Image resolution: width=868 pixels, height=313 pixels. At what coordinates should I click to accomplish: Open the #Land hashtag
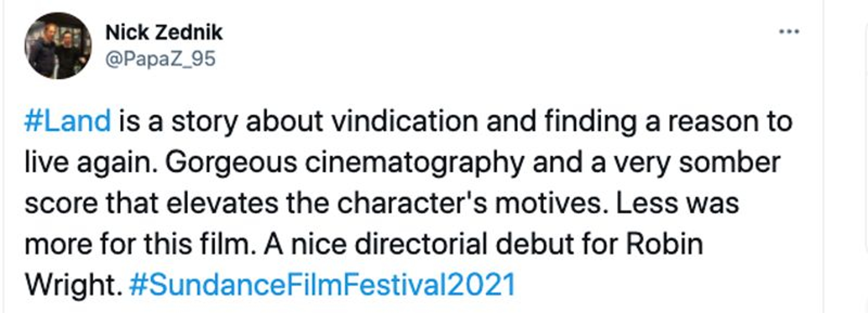[x=67, y=121]
